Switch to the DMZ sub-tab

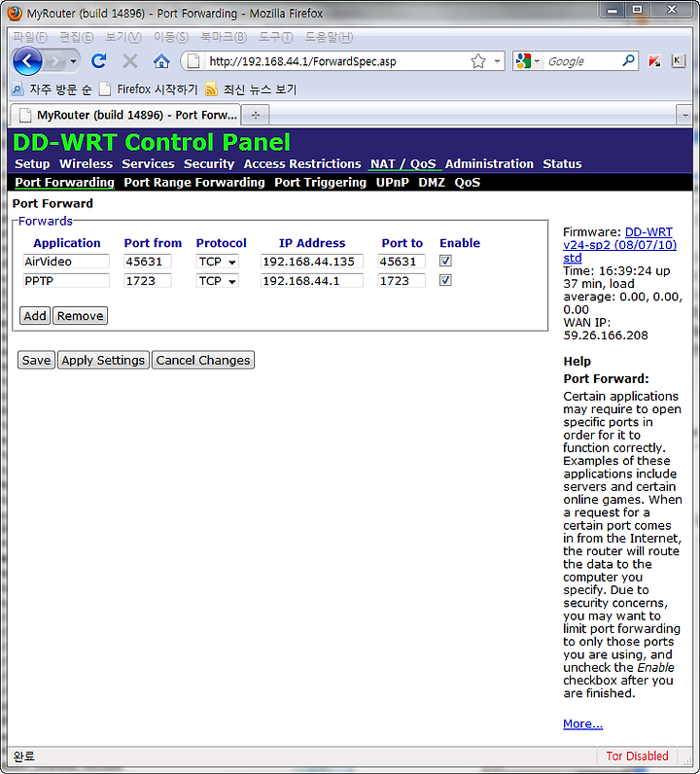click(432, 182)
